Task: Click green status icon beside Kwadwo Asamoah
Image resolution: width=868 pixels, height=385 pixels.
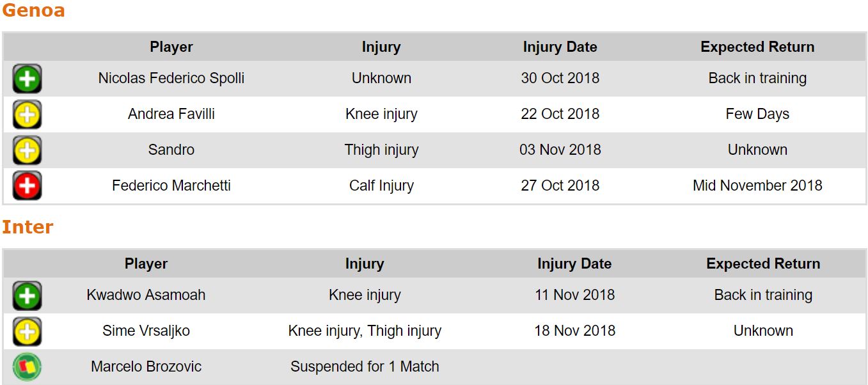Action: click(x=27, y=296)
